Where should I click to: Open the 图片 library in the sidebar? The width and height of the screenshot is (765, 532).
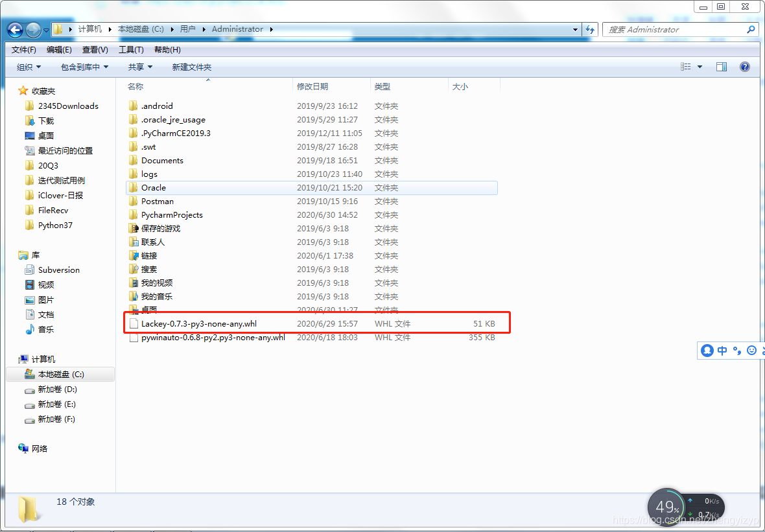pyautogui.click(x=43, y=299)
